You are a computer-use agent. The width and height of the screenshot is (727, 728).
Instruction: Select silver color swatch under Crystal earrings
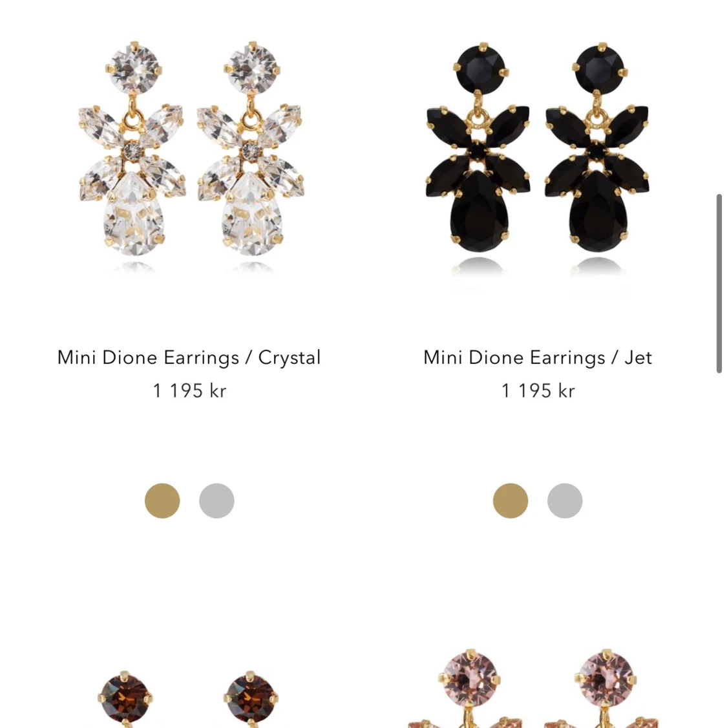click(x=216, y=500)
